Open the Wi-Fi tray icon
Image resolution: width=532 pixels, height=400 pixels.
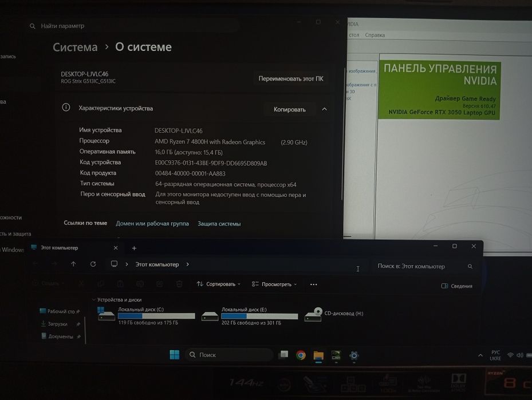[510, 355]
